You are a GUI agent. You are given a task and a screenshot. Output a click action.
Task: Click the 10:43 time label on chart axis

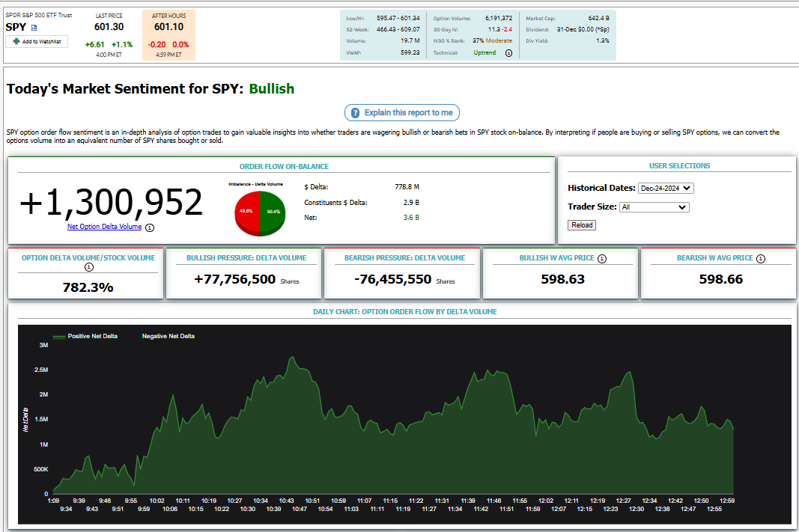(286, 501)
